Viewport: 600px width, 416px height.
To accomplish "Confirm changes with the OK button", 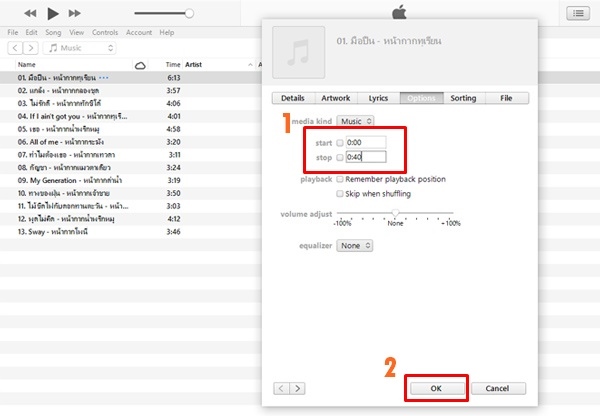I will [x=436, y=388].
